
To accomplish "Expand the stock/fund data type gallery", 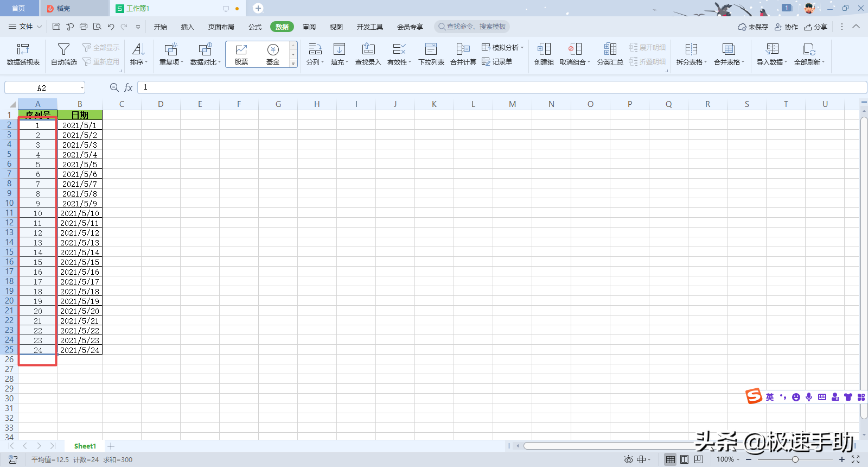I will (293, 64).
